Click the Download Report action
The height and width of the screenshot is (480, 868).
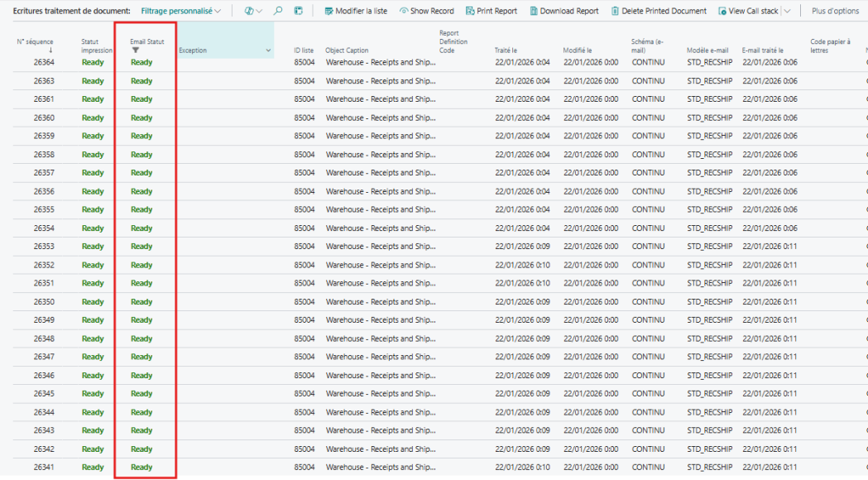pos(563,11)
